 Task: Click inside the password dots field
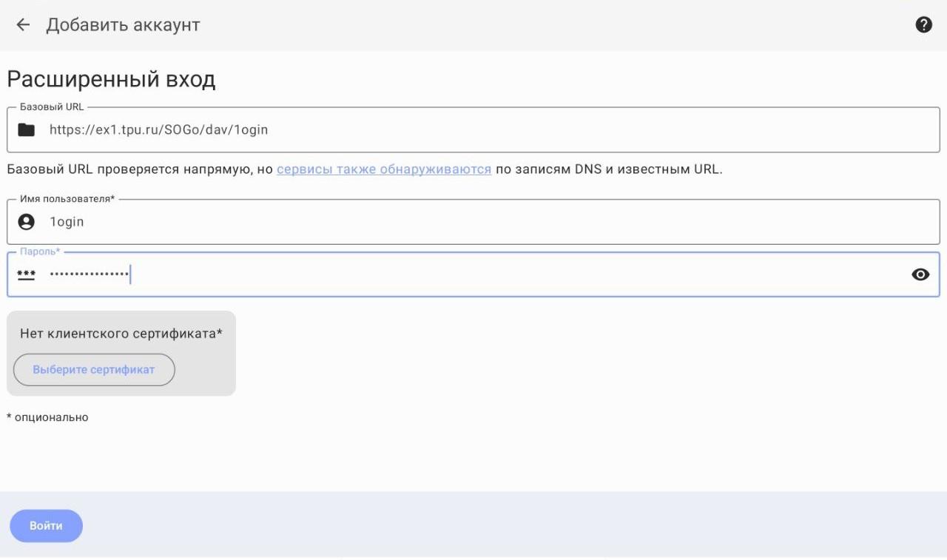(x=89, y=275)
